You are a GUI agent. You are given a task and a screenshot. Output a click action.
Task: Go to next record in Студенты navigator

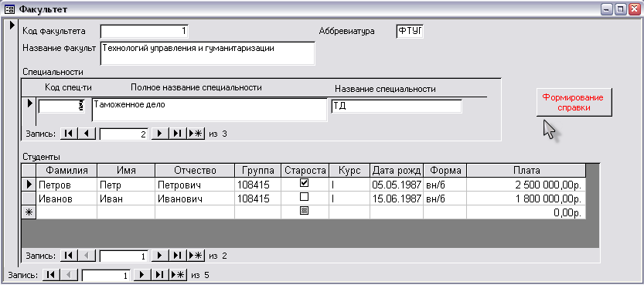(x=160, y=256)
